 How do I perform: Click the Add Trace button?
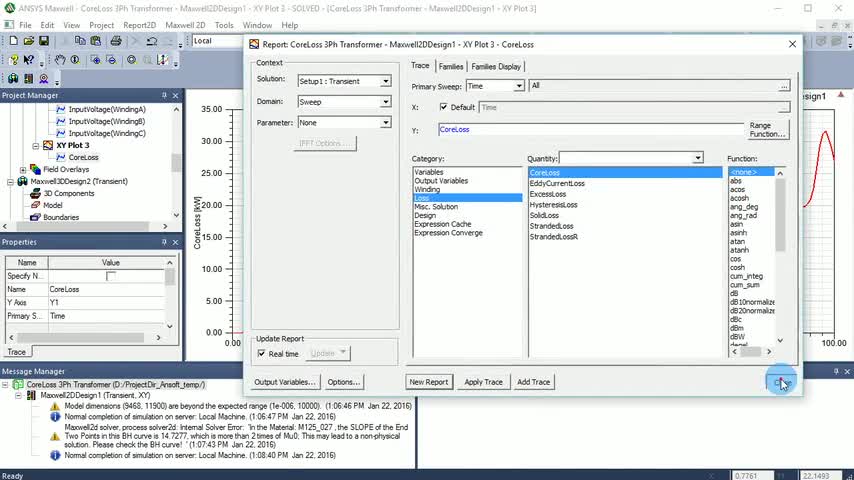click(533, 382)
